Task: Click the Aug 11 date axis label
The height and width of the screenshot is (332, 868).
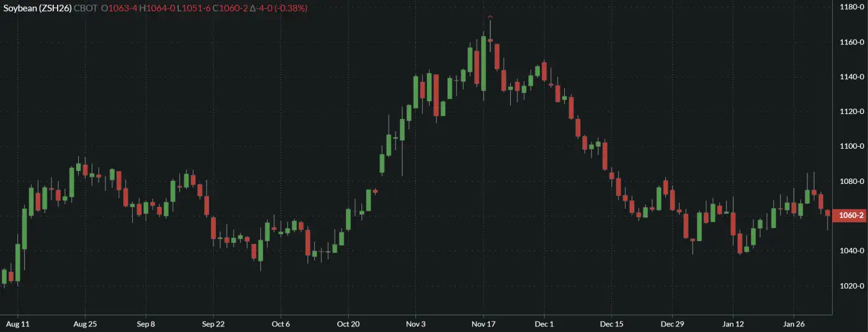Action: [17, 324]
